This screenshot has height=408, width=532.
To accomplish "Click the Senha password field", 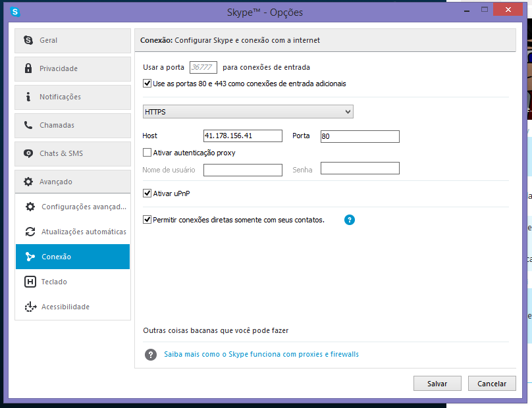I will point(360,168).
